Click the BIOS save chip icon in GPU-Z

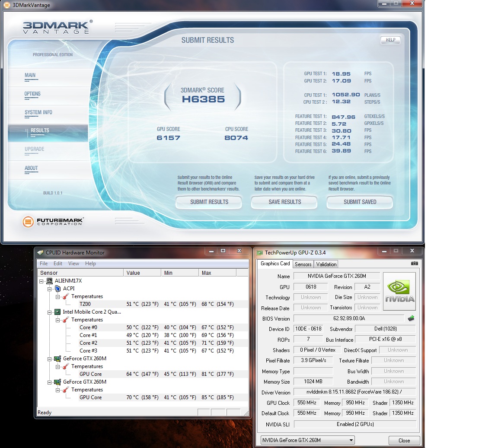point(411,318)
